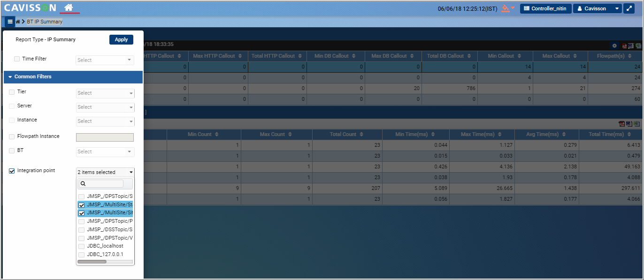The width and height of the screenshot is (644, 280).
Task: Click the 274 Flowpath(s) value
Action: click(635, 88)
